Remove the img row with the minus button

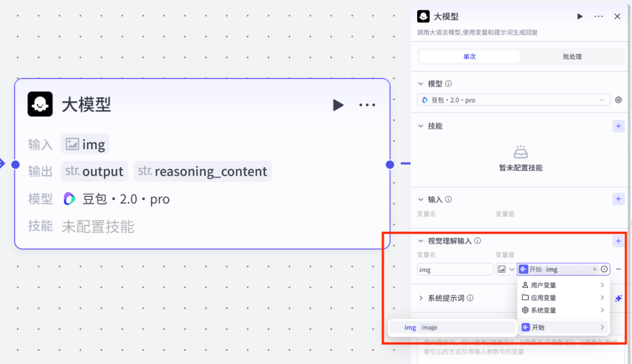pos(619,269)
